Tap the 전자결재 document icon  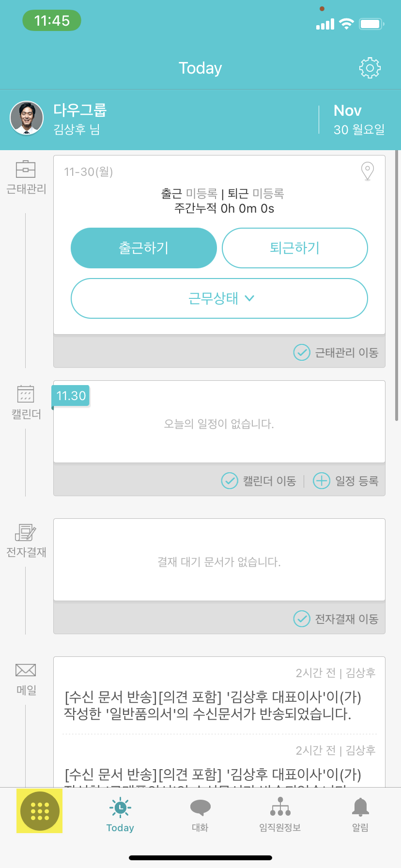[26, 532]
